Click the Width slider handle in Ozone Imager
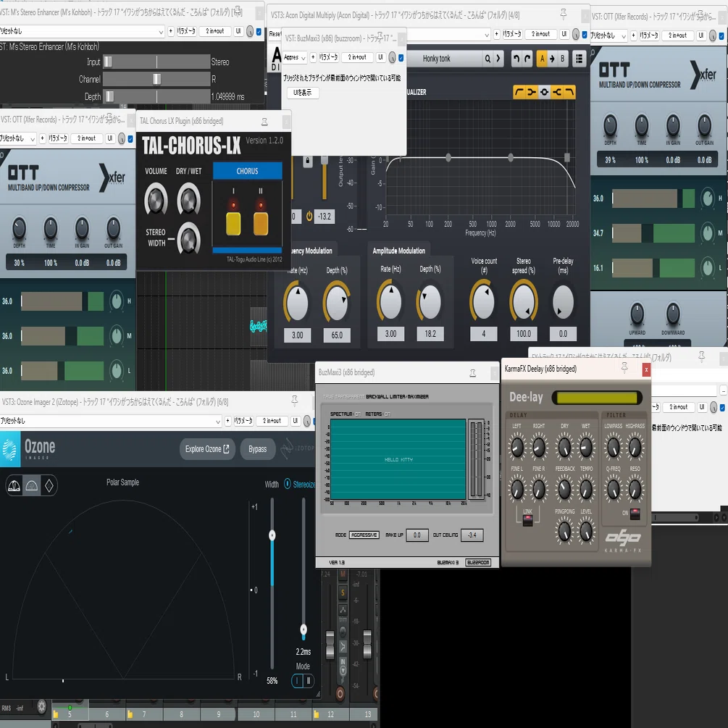 pyautogui.click(x=272, y=535)
